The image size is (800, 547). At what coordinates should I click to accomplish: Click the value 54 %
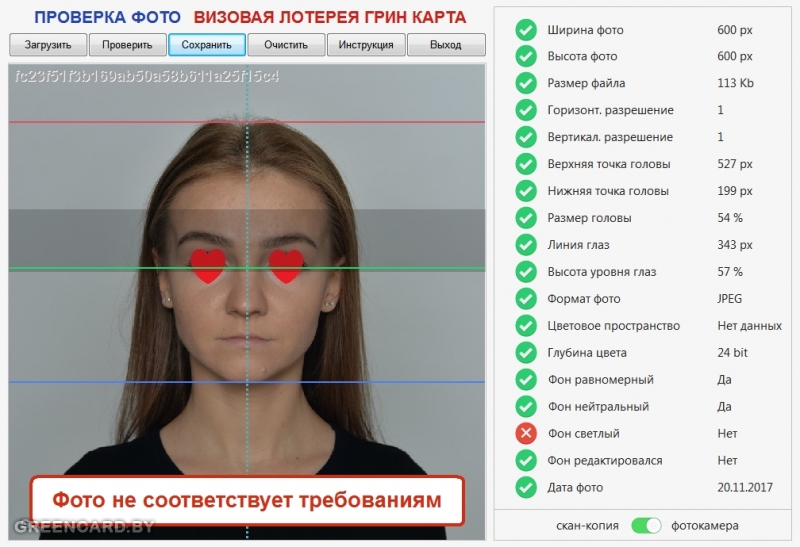click(730, 218)
